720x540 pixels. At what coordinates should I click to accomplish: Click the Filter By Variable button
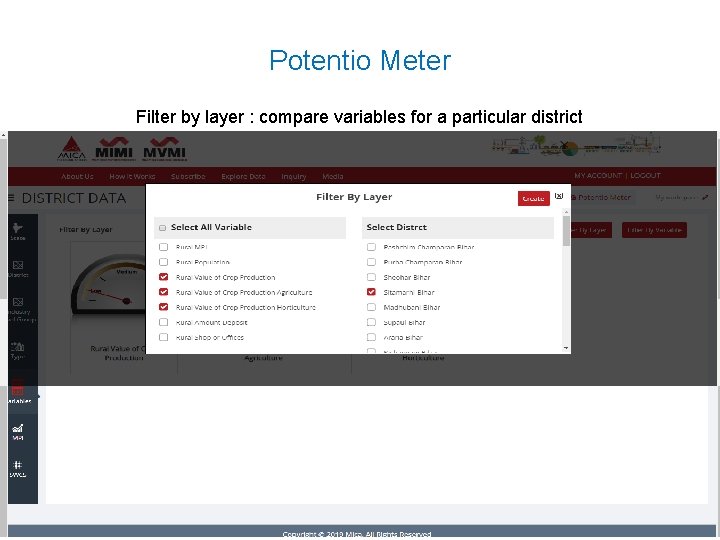654,230
